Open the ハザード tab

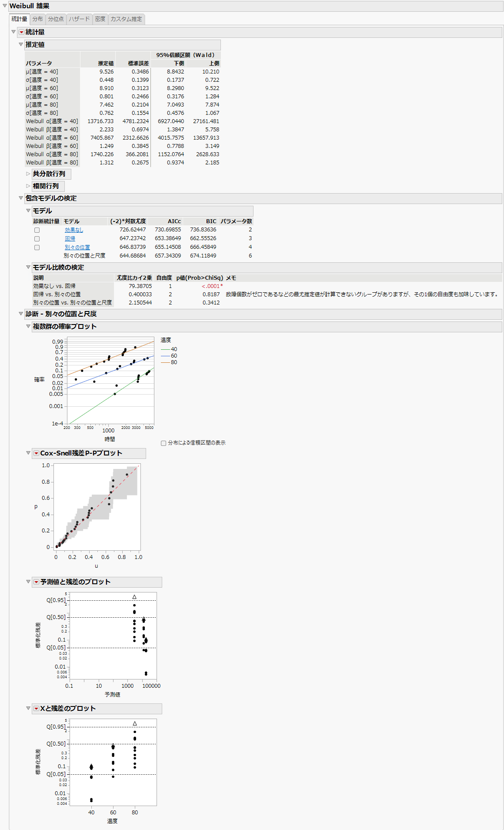[79, 19]
